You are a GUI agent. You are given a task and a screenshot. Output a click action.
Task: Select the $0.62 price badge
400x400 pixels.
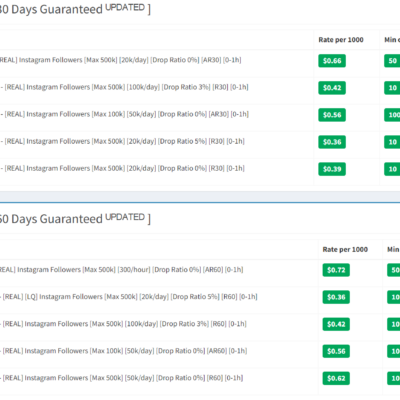click(336, 378)
